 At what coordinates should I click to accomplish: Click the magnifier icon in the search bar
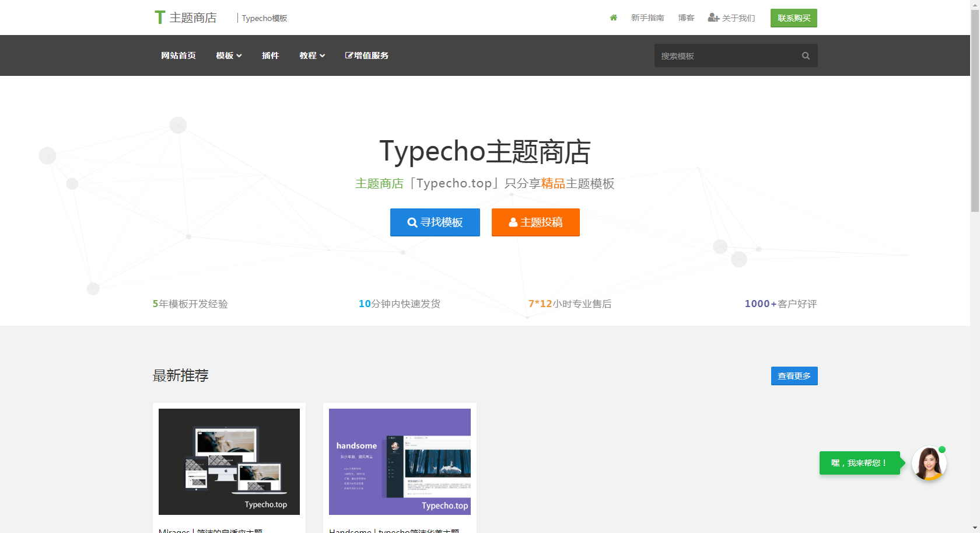coord(806,55)
